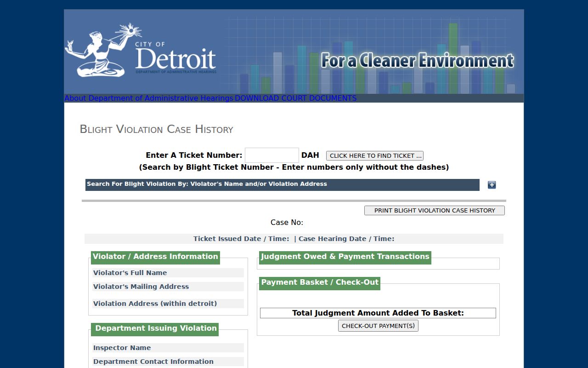
Task: Click the CLICK HERE TO FIND TICKET button
Action: pyautogui.click(x=375, y=155)
